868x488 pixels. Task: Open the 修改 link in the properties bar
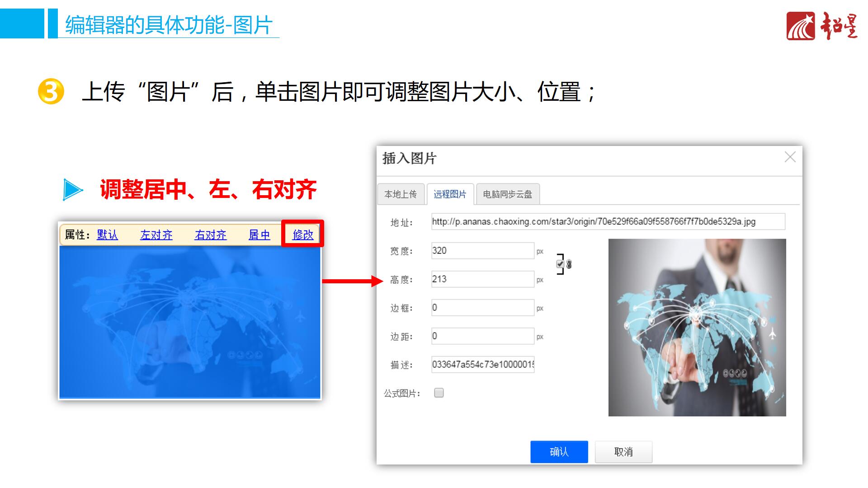[303, 235]
